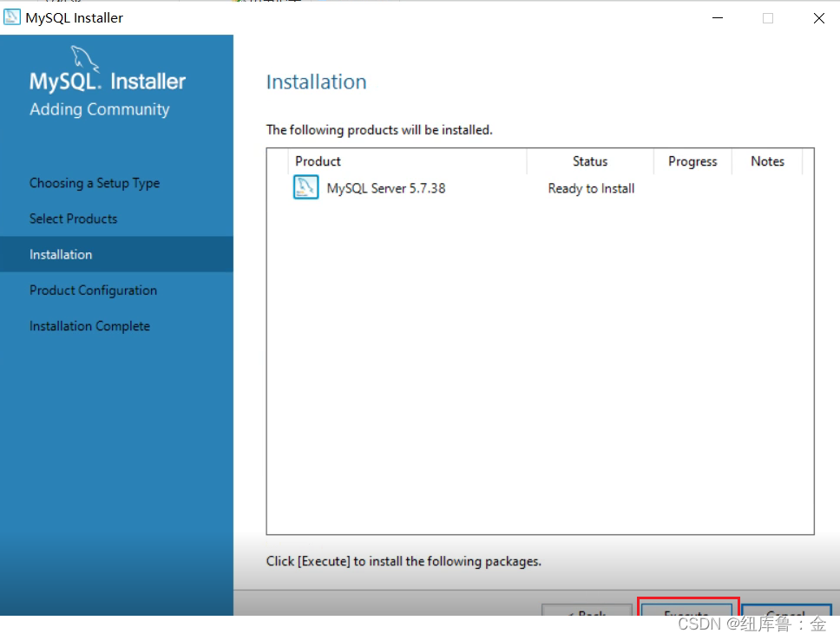Screen dimensions: 840x640
Task: Click the Notes column header
Action: click(x=767, y=161)
